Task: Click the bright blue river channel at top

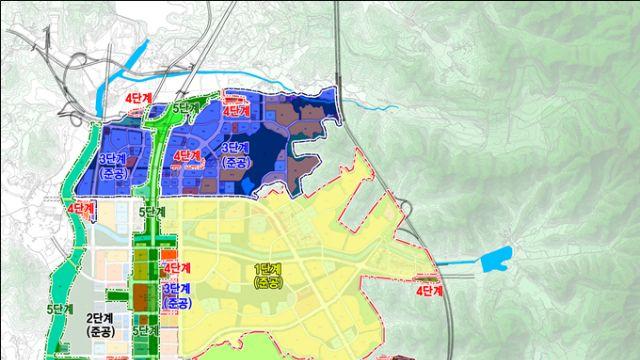Action: 122,76
